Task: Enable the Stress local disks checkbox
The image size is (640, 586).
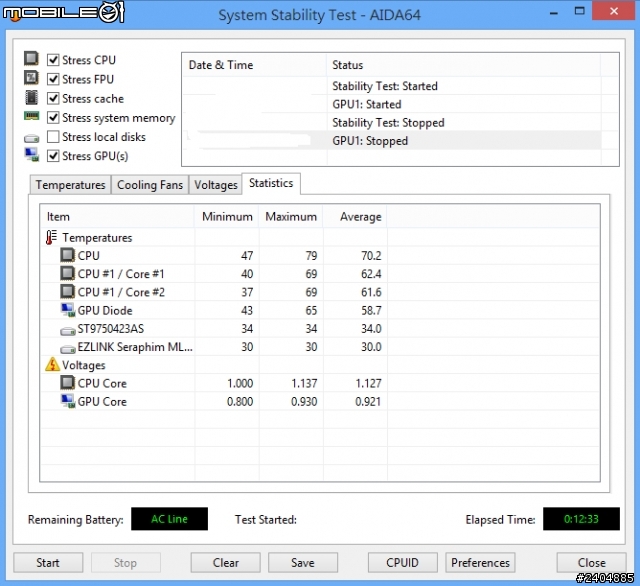Action: click(x=53, y=137)
